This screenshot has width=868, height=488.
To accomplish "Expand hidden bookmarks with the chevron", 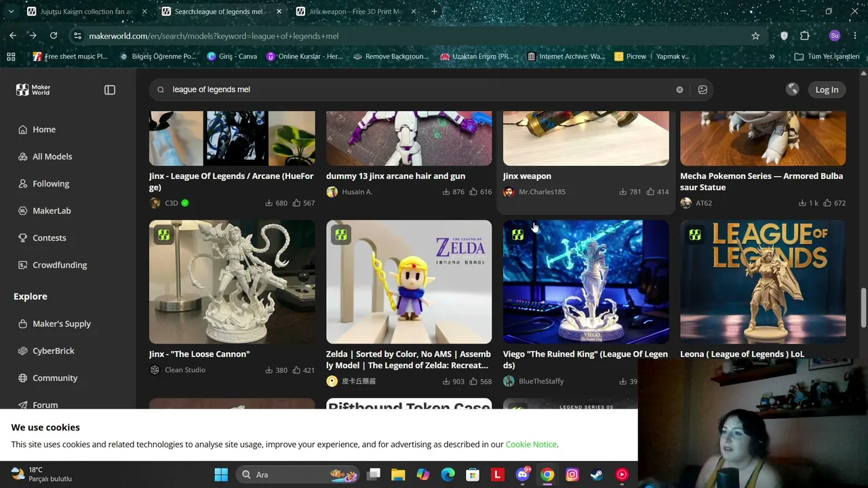I will 772,56.
